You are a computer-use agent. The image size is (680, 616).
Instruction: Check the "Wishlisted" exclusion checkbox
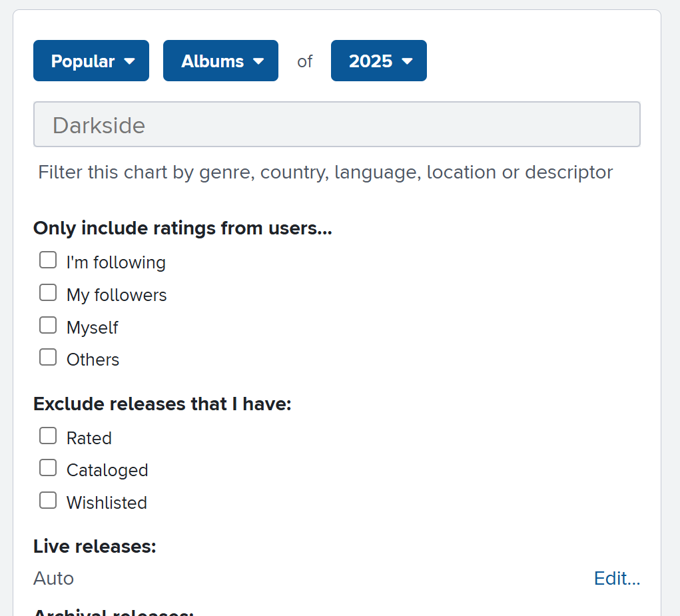click(x=48, y=500)
